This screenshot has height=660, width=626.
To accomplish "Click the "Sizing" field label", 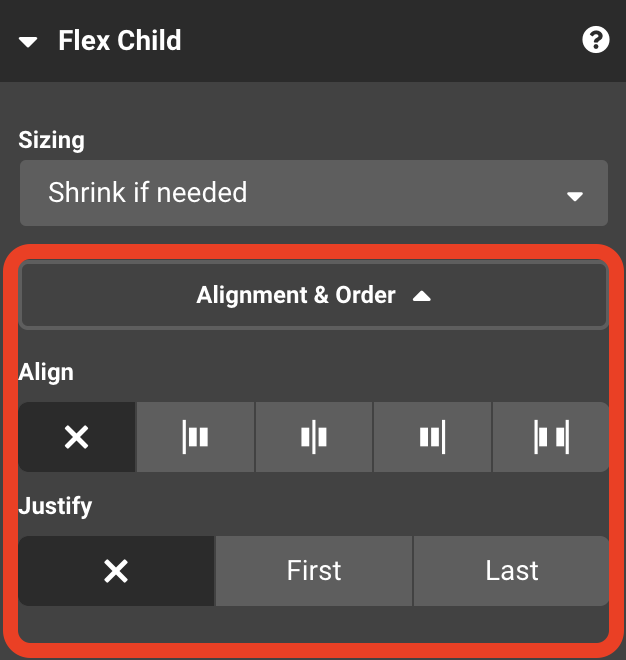I will click(51, 140).
